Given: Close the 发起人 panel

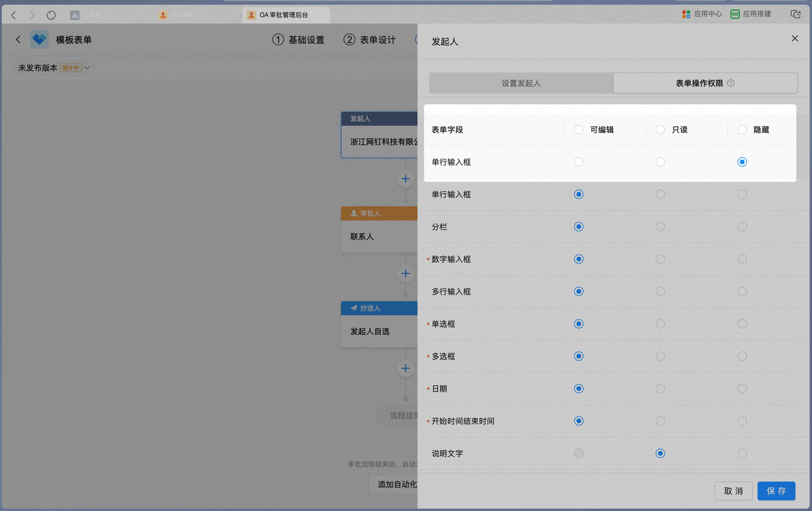Looking at the screenshot, I should (794, 39).
